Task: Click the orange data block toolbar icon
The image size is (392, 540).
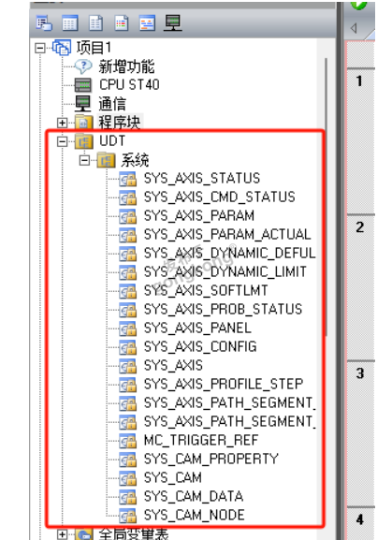Action: (x=147, y=23)
